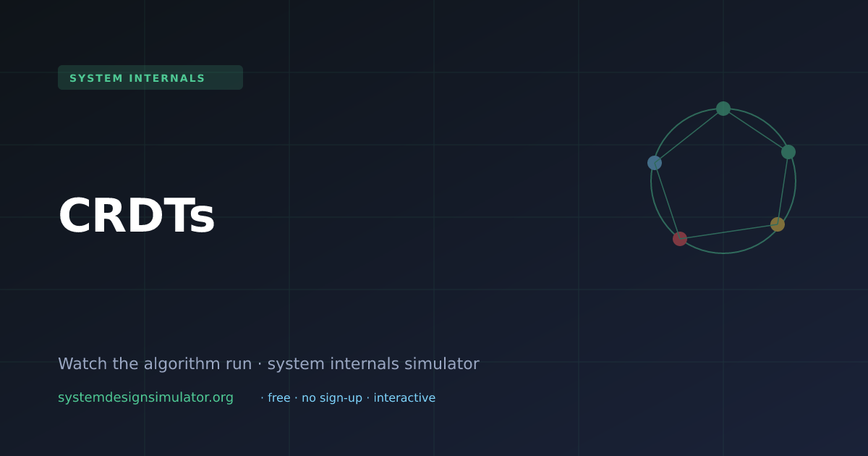
Task: Select the yellow node in the ring
Action: (x=778, y=224)
